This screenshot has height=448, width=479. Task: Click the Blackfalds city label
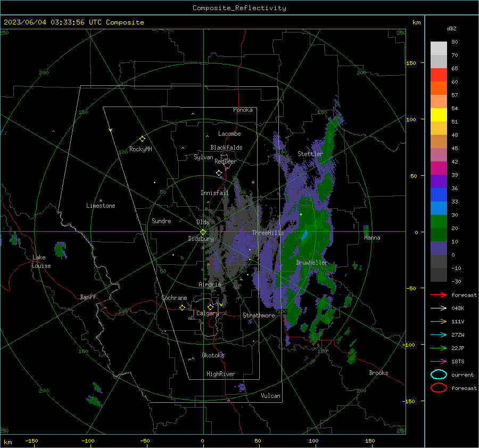click(x=226, y=148)
